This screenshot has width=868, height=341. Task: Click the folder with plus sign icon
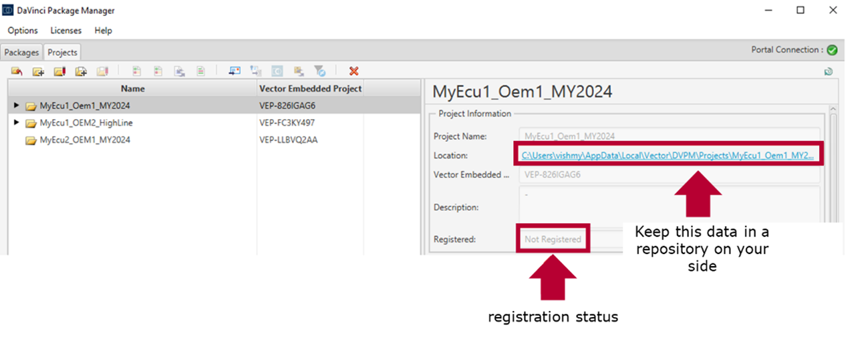click(38, 71)
